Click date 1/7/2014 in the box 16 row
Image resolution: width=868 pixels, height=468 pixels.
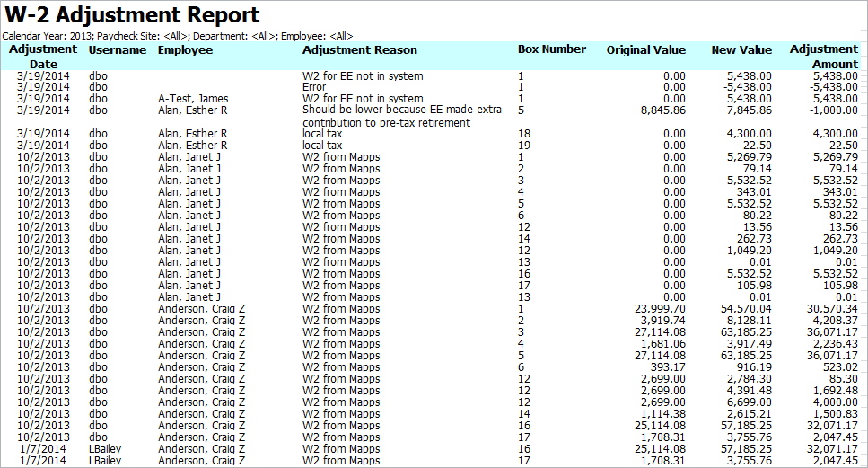[x=43, y=448]
